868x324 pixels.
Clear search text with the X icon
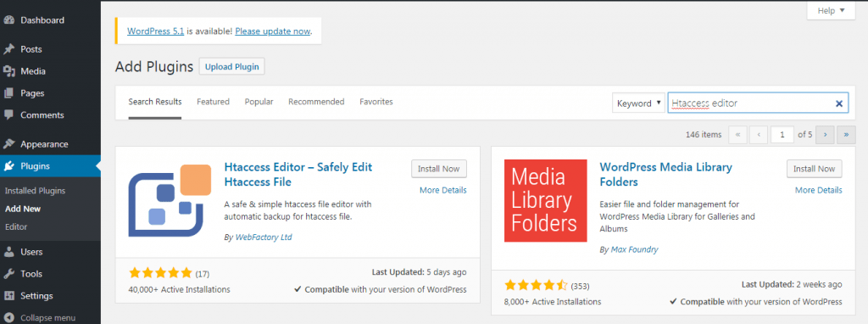838,103
